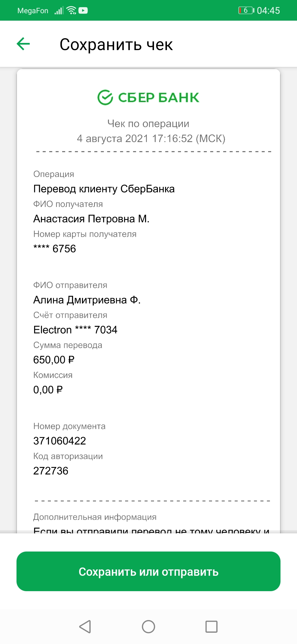Viewport: 297px width, 644px height.
Task: Tap the Дополнительная информация section heading
Action: click(x=95, y=517)
